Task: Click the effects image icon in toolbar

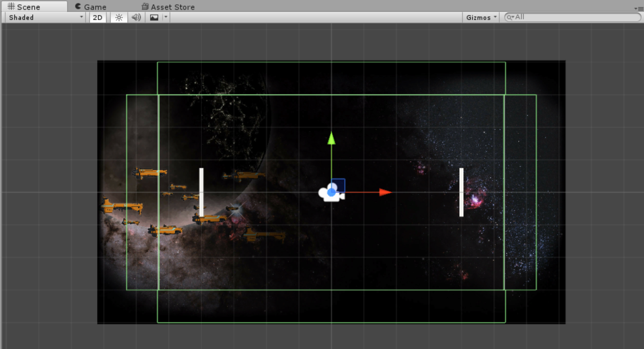Action: (154, 17)
